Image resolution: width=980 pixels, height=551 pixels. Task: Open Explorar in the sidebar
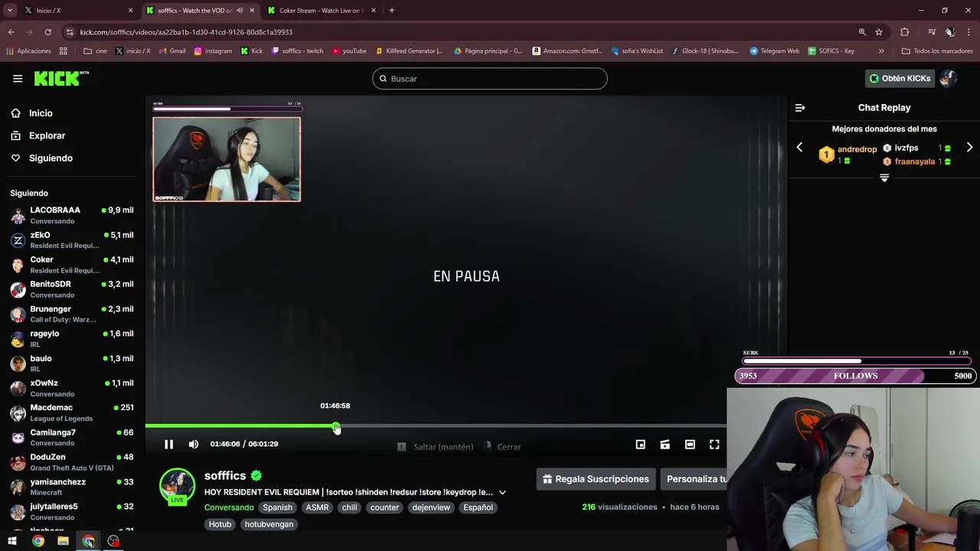(47, 135)
